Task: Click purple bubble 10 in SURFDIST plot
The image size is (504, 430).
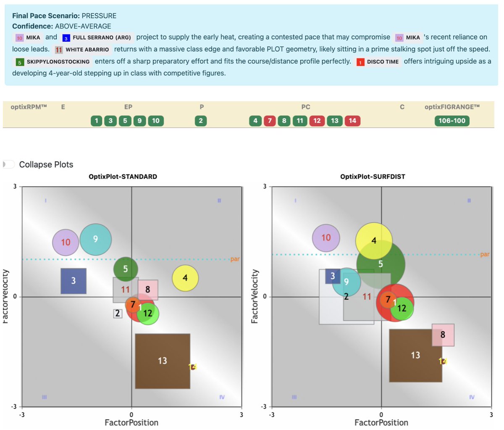Action: [326, 238]
